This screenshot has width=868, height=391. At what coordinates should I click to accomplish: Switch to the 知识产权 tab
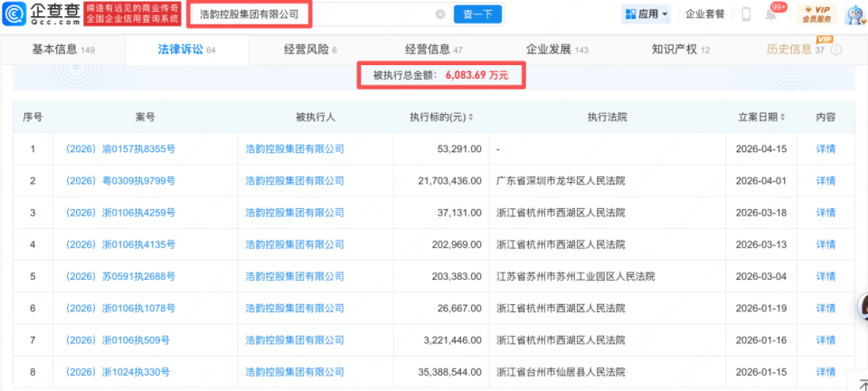[x=681, y=50]
